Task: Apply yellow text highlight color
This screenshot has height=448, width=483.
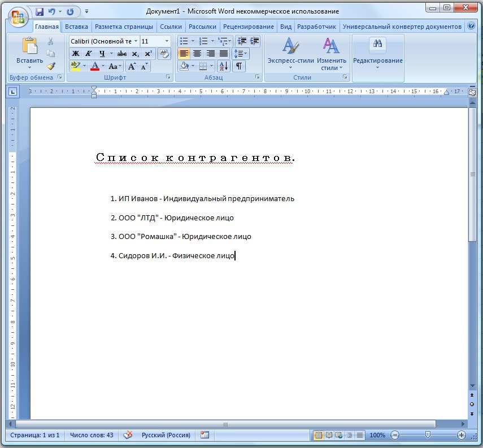Action: click(75, 66)
